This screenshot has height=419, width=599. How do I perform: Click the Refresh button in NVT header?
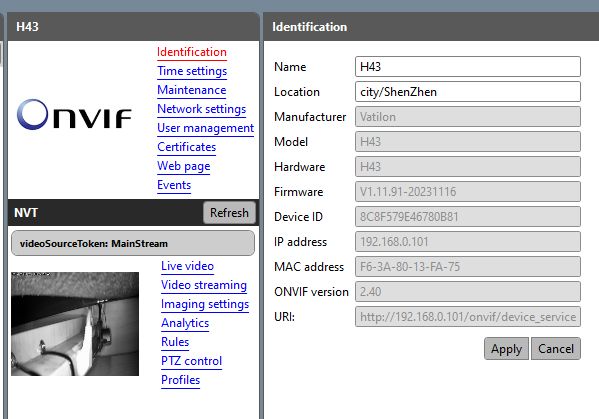click(x=229, y=213)
